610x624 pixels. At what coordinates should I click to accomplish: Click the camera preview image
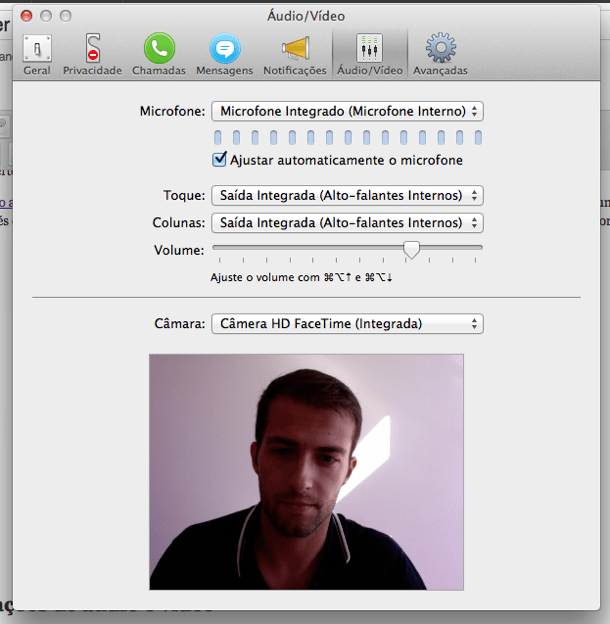pos(306,472)
